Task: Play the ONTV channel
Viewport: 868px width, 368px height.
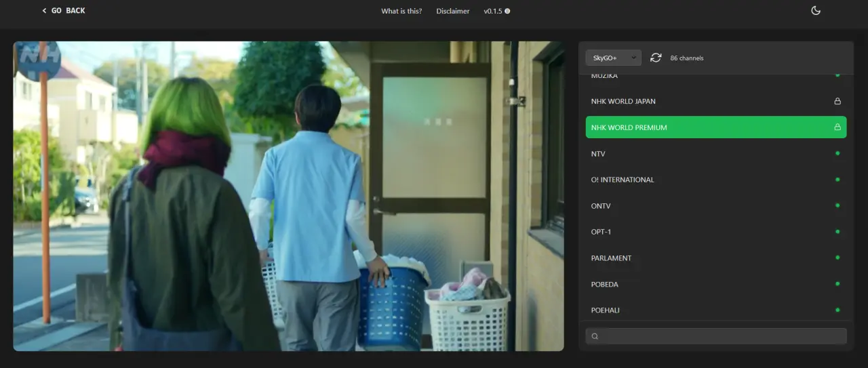Action: [716, 206]
